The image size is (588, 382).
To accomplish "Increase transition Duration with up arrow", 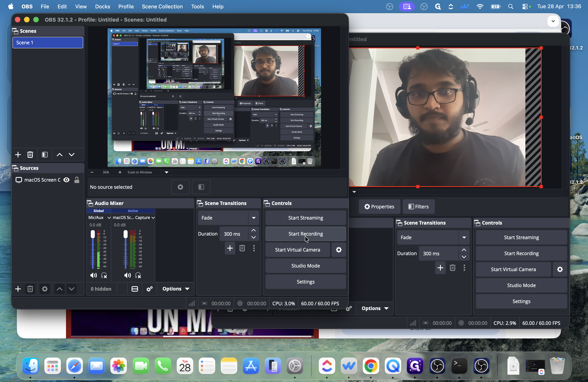I will click(253, 230).
